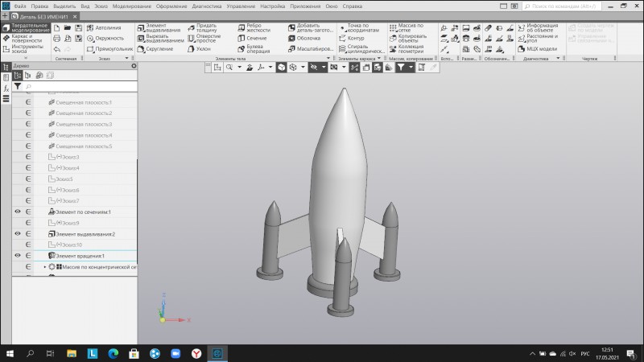Hide Элемент по сечениям:1 via eye icon
This screenshot has width=644, height=362.
coord(18,212)
